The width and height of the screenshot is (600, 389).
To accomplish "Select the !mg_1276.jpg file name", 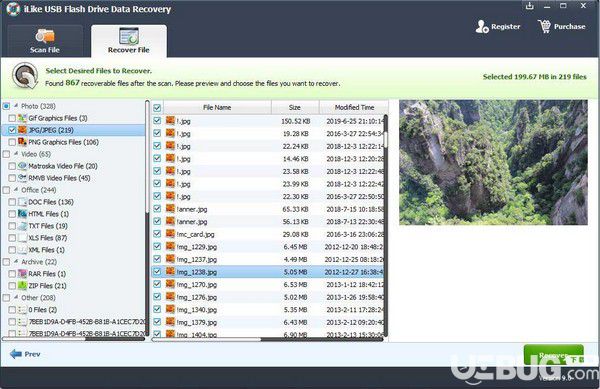I will tap(197, 297).
